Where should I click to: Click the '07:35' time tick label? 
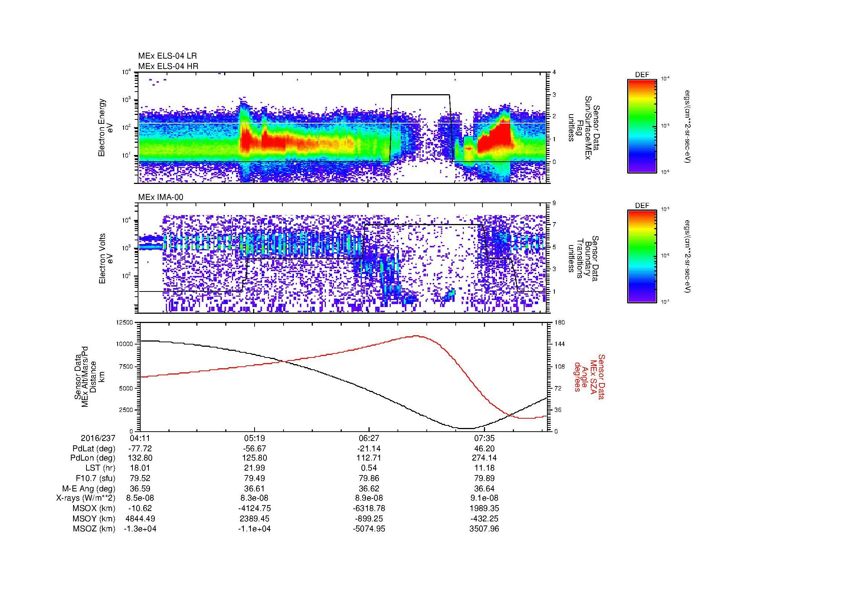coord(484,438)
